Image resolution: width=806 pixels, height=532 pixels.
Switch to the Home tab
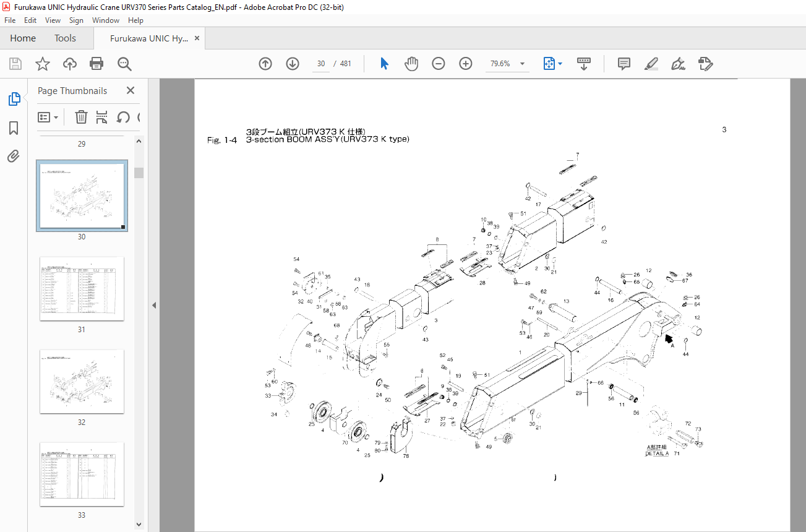click(x=23, y=38)
